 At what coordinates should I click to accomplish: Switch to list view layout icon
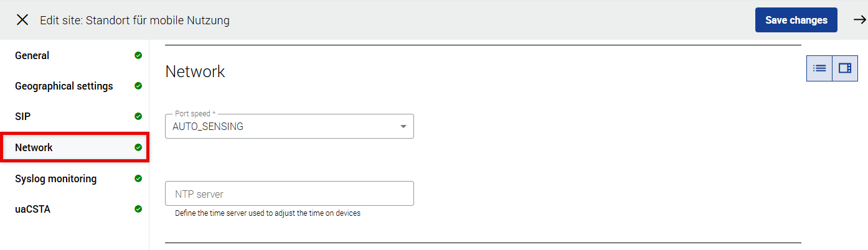click(x=819, y=68)
